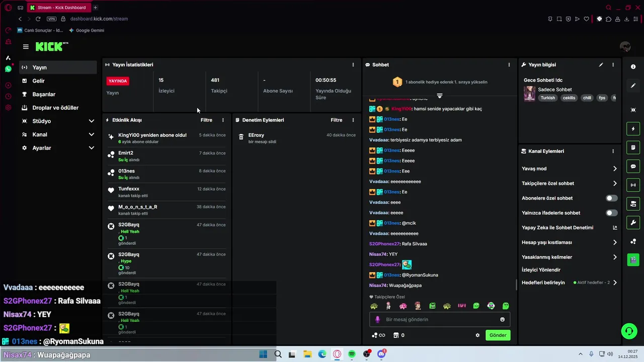This screenshot has height=362, width=644.
Task: Select Yayın in the left navigation
Action: coord(58,67)
